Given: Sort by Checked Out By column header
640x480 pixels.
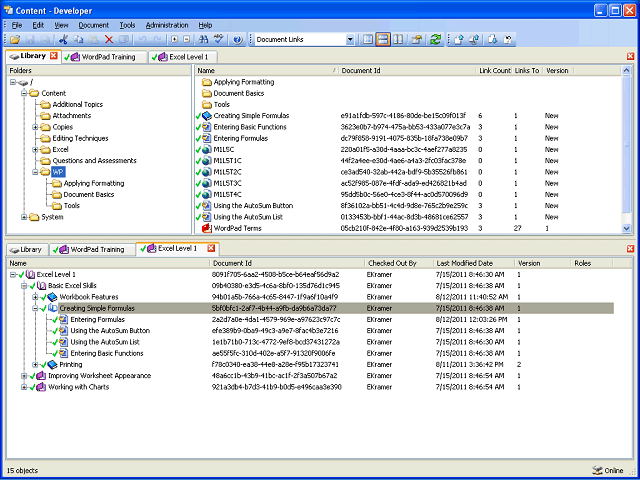Looking at the screenshot, I should pyautogui.click(x=399, y=264).
